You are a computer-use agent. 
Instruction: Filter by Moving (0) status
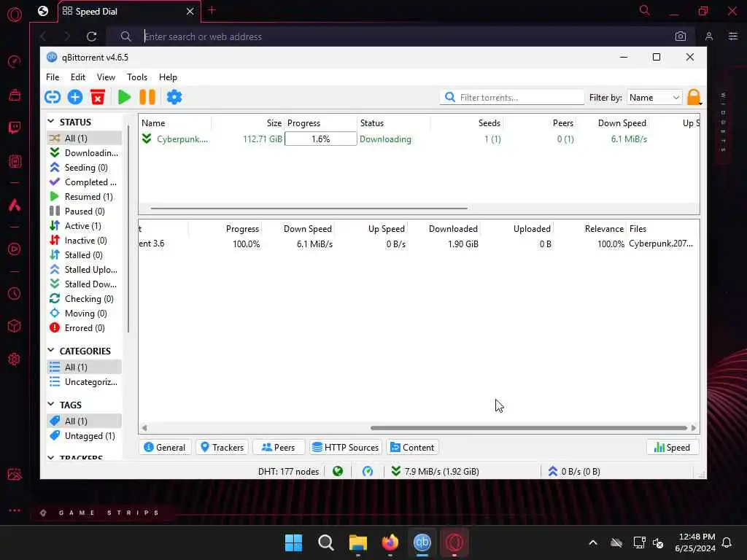(x=85, y=314)
